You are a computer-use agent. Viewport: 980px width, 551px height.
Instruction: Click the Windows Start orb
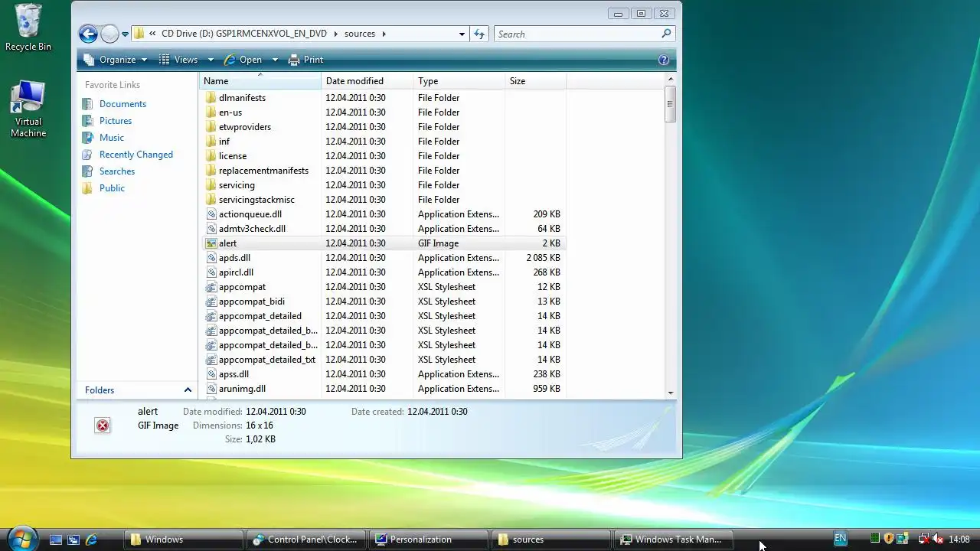(x=21, y=538)
